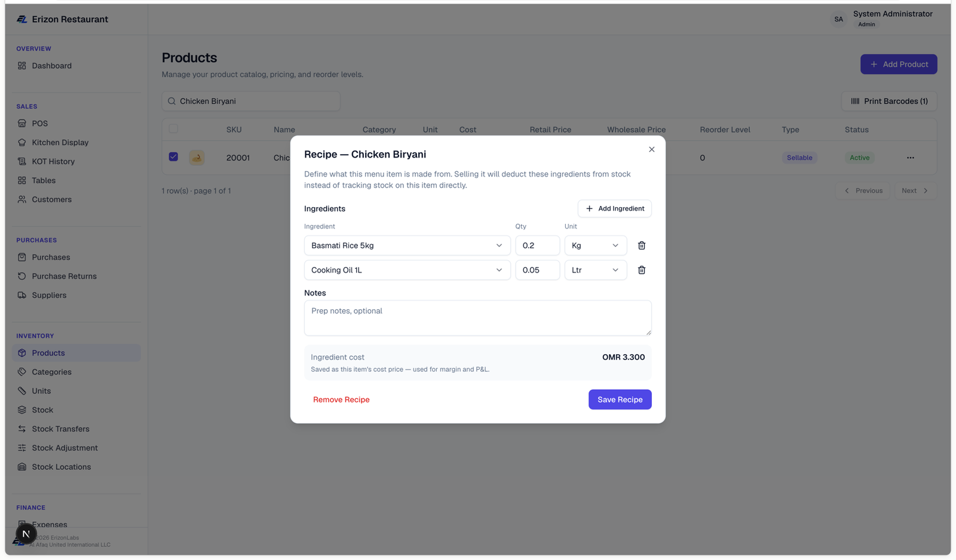Click the Add Ingredient button
956x560 pixels.
(x=615, y=208)
